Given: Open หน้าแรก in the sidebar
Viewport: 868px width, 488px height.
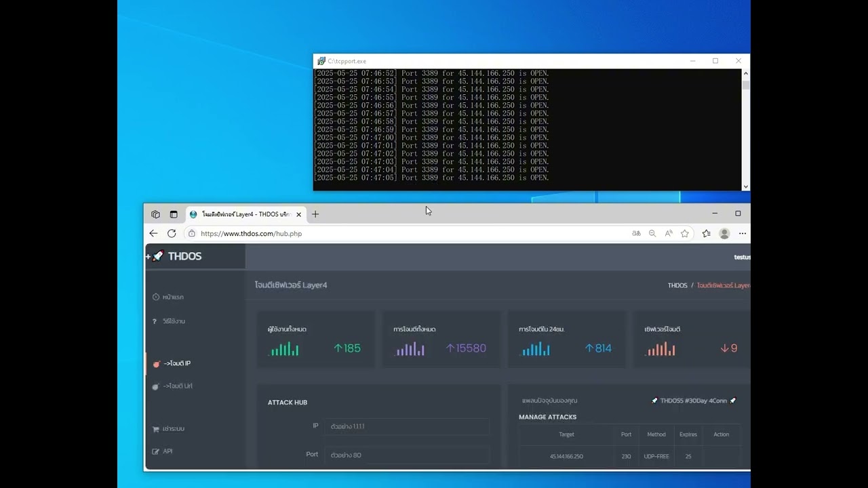Looking at the screenshot, I should 168,297.
